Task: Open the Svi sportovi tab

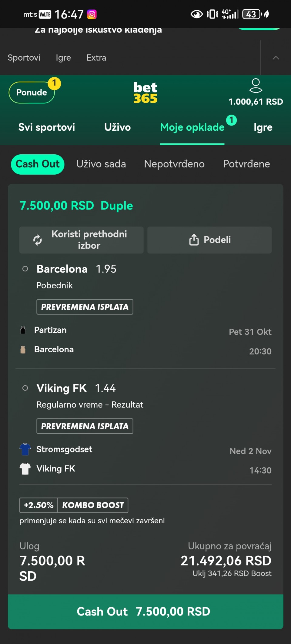Action: click(46, 127)
